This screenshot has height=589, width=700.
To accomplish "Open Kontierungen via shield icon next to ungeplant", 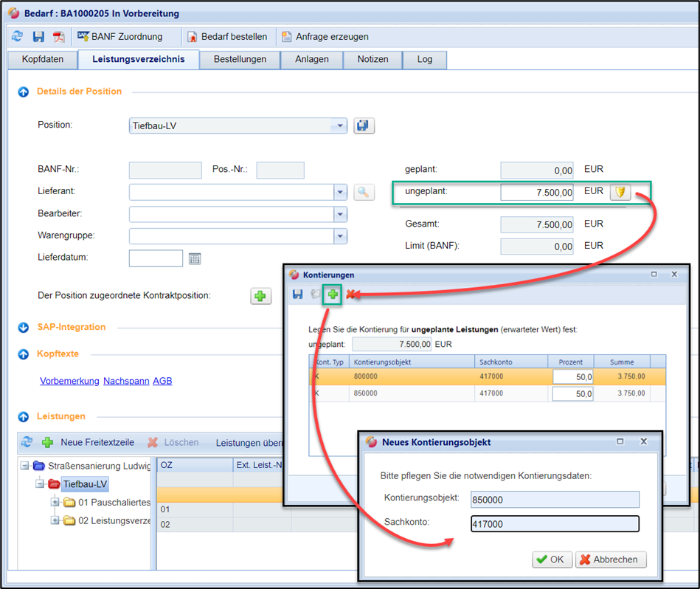I will 620,192.
